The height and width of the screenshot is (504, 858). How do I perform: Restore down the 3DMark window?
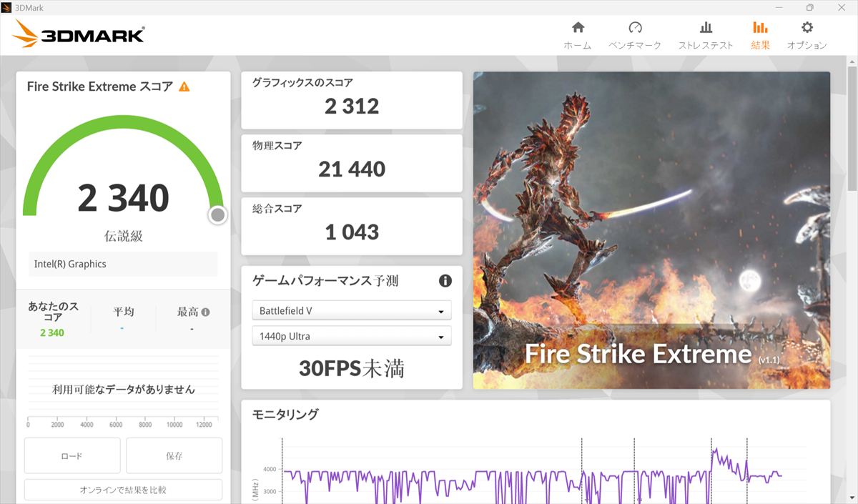[809, 7]
